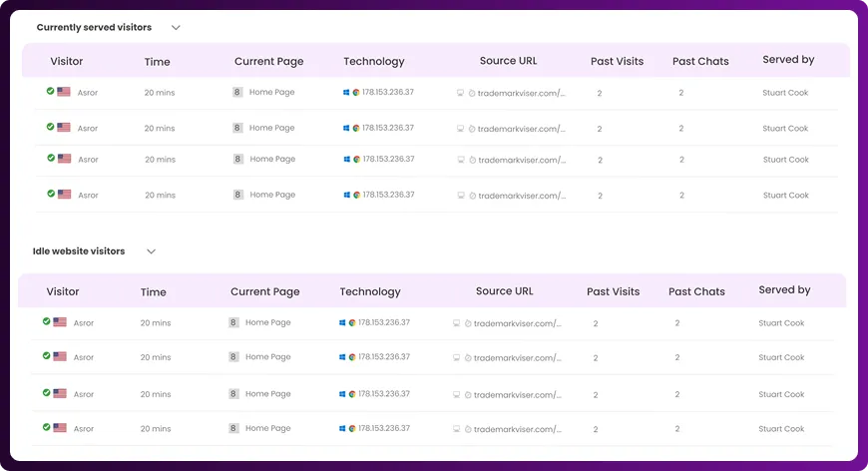Click Source URL header in idle visitors table
Viewport: 868px width, 471px height.
[x=504, y=291]
